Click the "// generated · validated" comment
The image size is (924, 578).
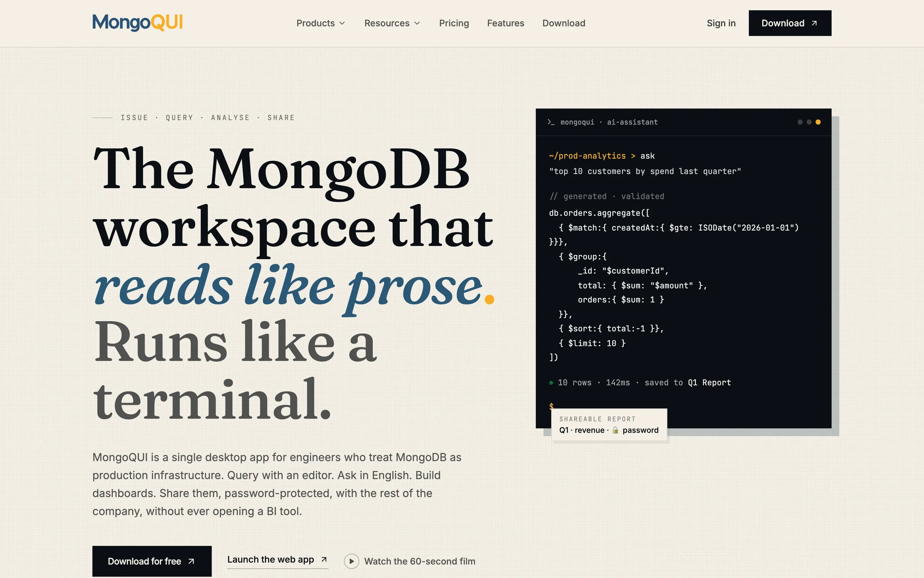(x=607, y=197)
